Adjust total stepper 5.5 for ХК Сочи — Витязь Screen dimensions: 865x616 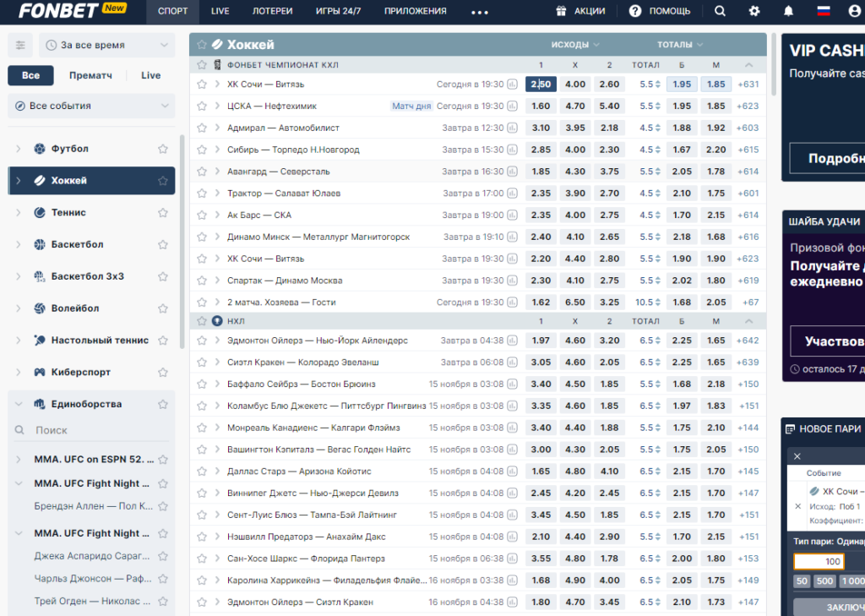657,84
